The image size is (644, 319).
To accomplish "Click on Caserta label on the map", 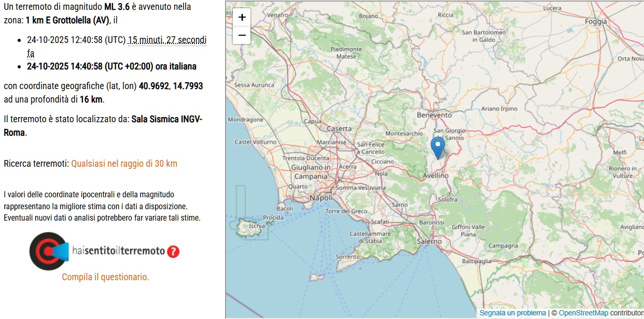I will [339, 128].
